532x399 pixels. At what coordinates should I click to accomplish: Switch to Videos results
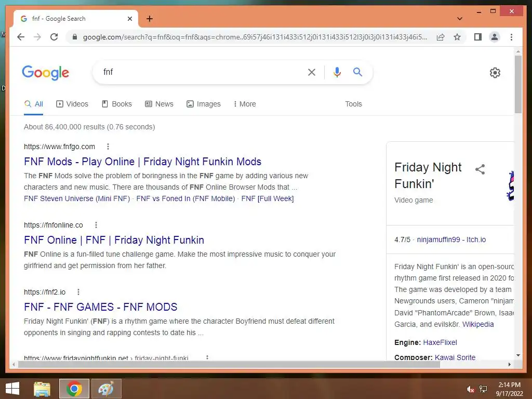point(72,104)
